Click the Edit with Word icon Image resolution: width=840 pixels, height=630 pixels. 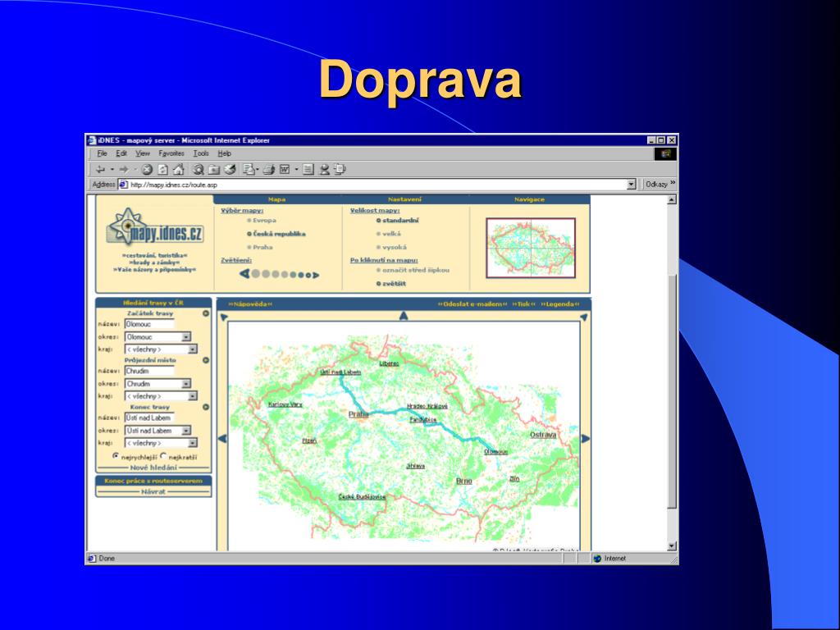point(285,170)
